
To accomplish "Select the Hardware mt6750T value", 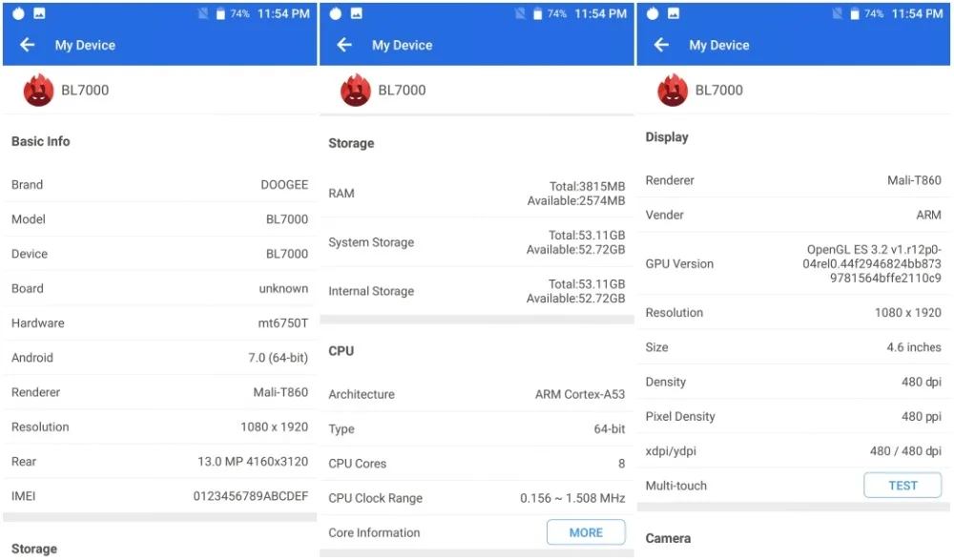I will tap(283, 322).
